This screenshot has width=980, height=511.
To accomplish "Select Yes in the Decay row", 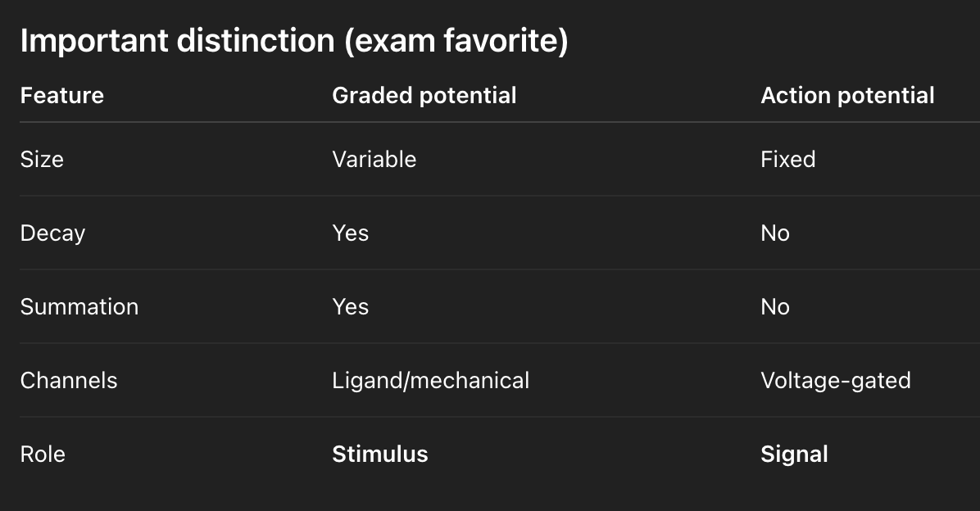I will [350, 233].
